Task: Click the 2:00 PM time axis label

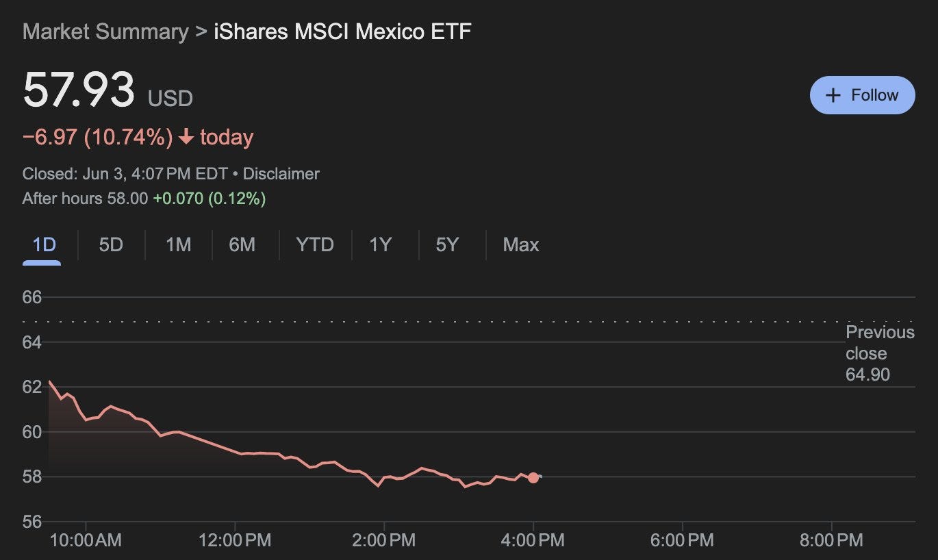Action: pyautogui.click(x=384, y=540)
